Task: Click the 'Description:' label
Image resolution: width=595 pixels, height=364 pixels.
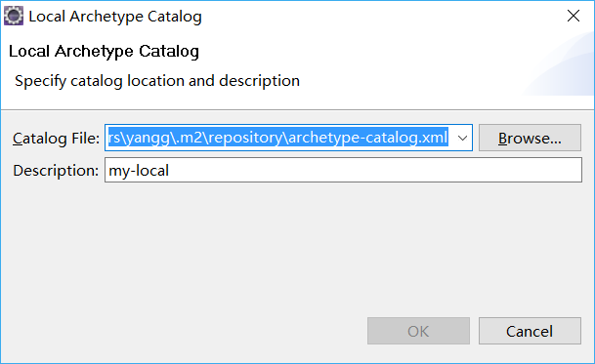Action: (56, 171)
